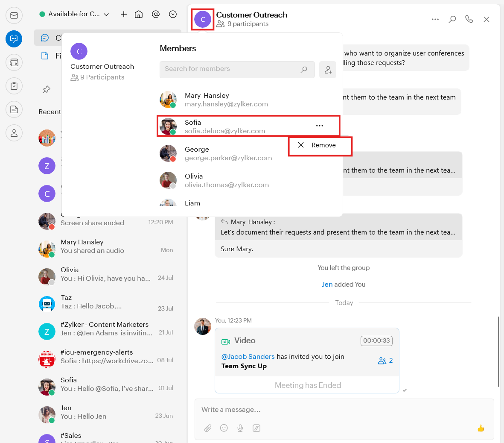Click the Search for members field

click(237, 70)
